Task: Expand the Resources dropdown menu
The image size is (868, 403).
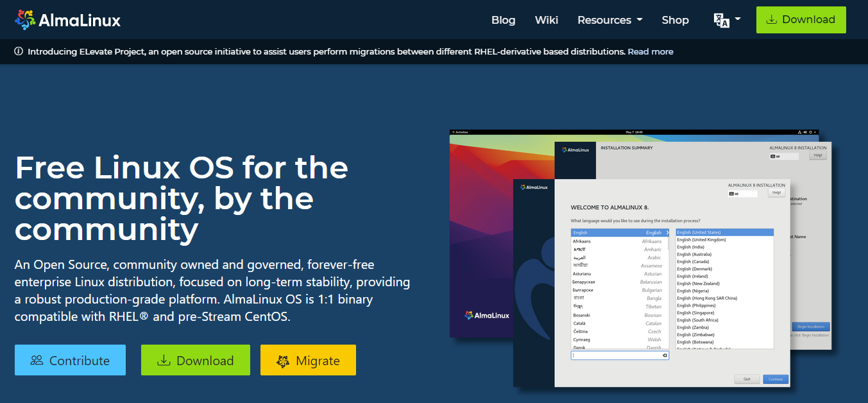Action: coord(610,20)
